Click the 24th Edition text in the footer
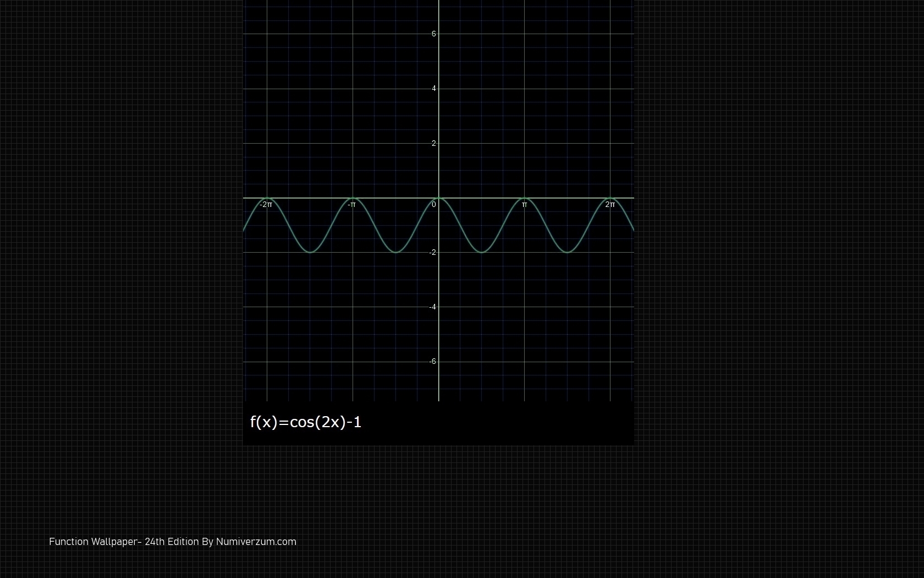This screenshot has width=924, height=578. coord(172,542)
